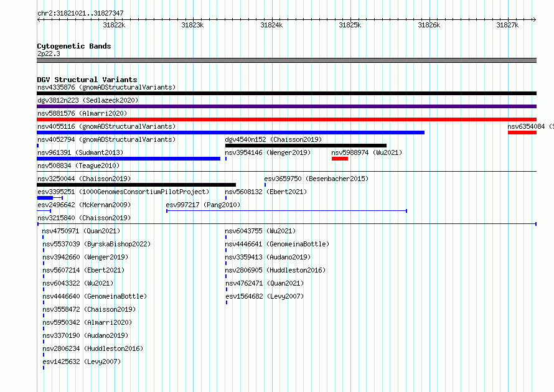The image size is (554, 392).
Task: Click the esv997217 Pang2010 thin line
Action: coord(286,211)
